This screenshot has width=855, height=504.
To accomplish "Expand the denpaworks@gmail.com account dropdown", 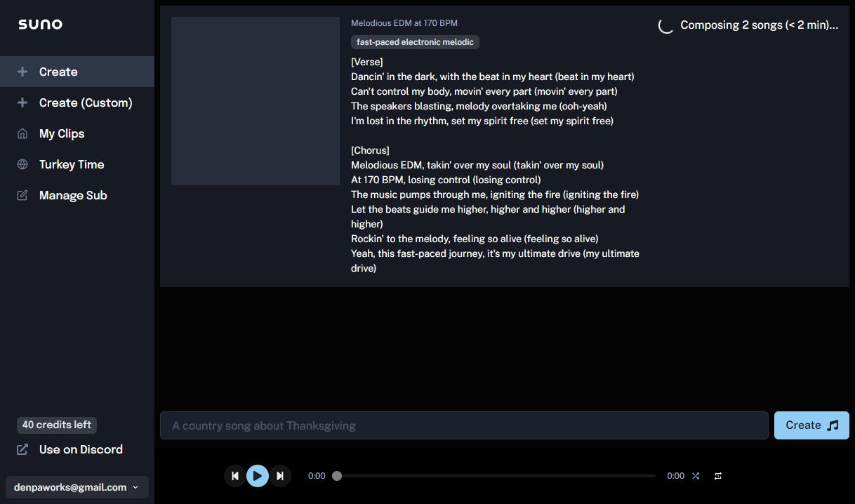I will point(77,487).
